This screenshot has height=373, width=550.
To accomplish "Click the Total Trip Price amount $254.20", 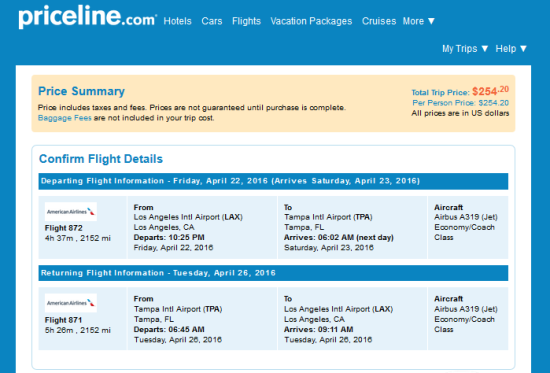I will 490,91.
